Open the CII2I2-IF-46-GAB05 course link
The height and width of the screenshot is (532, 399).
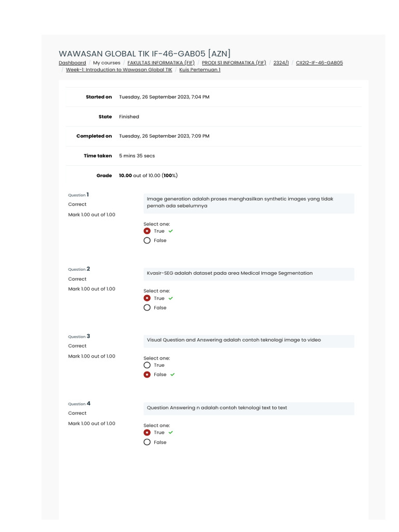pos(320,63)
